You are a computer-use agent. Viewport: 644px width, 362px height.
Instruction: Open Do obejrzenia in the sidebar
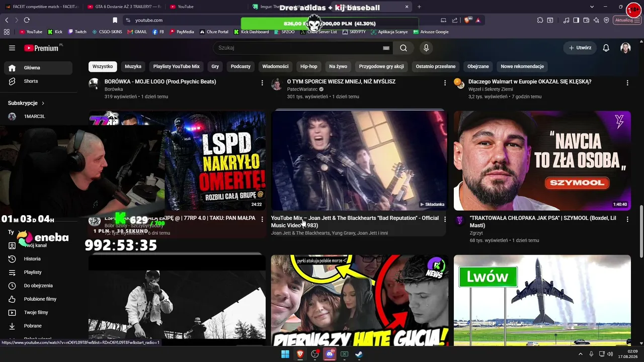pos(38,286)
